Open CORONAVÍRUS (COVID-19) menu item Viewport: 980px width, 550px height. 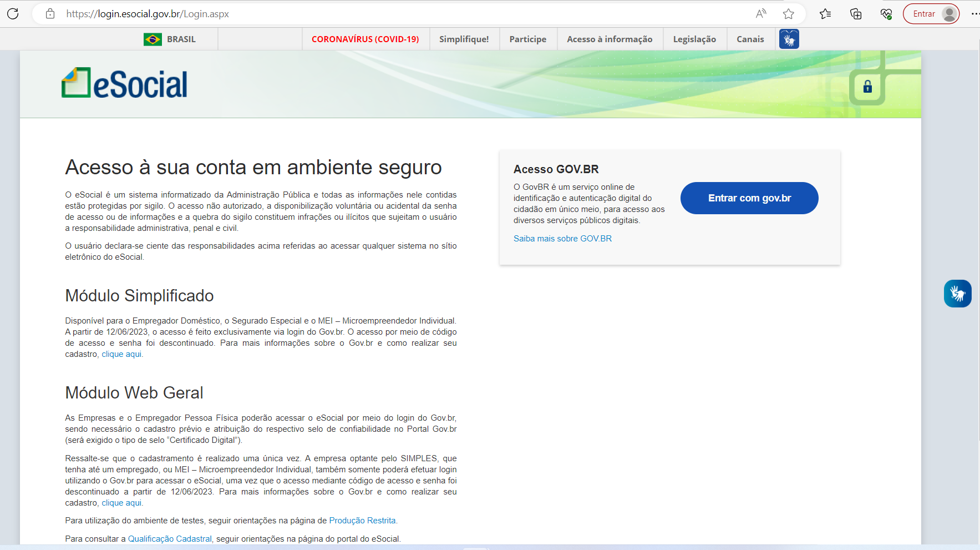(x=365, y=39)
